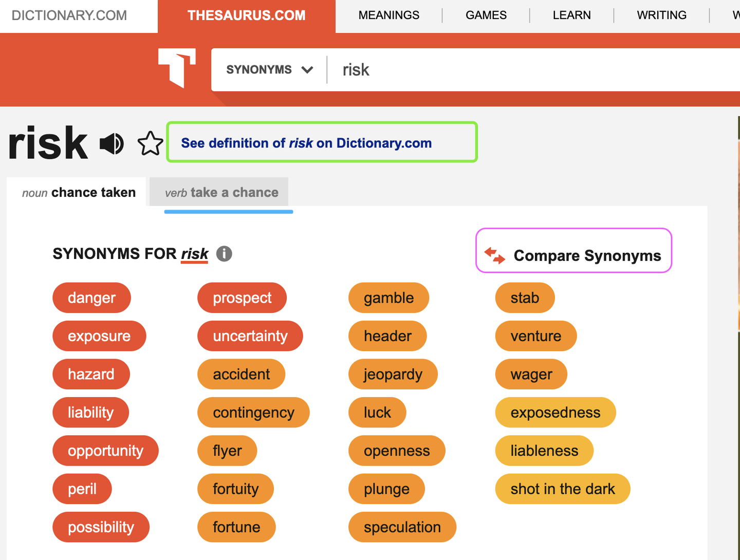The image size is (740, 560).
Task: Play the audio pronunciation of risk
Action: pos(112,144)
